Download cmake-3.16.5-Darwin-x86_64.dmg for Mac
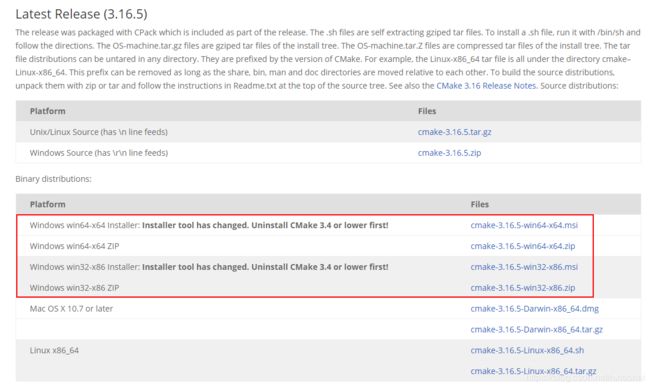 tap(534, 308)
